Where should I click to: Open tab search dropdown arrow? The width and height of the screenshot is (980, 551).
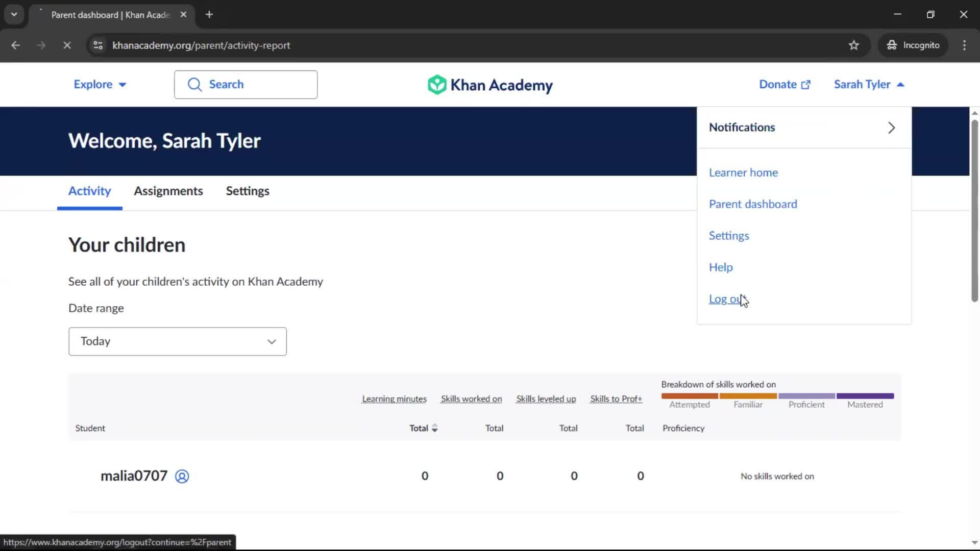tap(14, 15)
